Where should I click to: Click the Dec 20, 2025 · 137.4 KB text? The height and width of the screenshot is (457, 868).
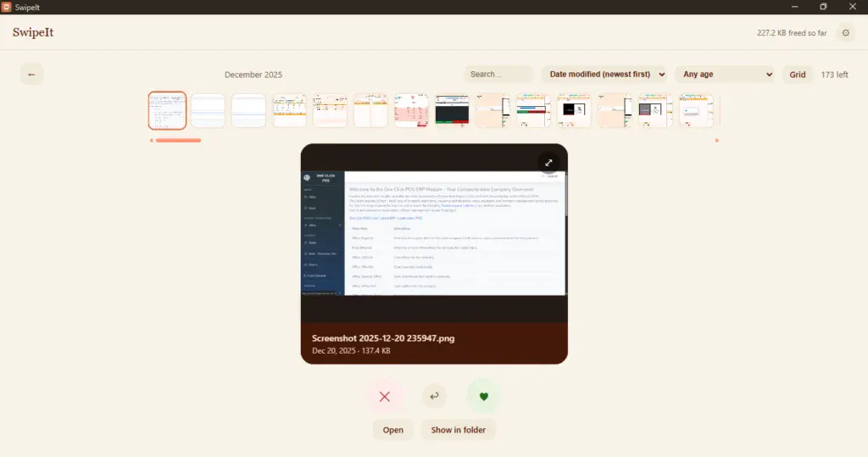click(x=351, y=351)
